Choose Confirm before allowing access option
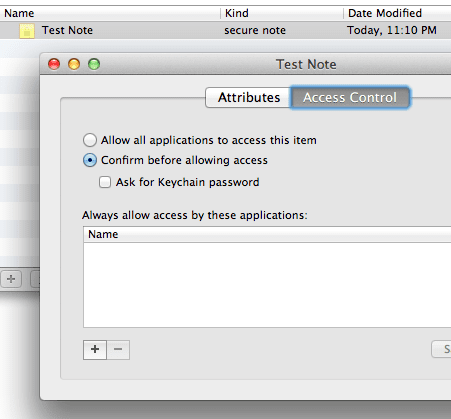Viewport: 451px width, 419px height. 90,160
